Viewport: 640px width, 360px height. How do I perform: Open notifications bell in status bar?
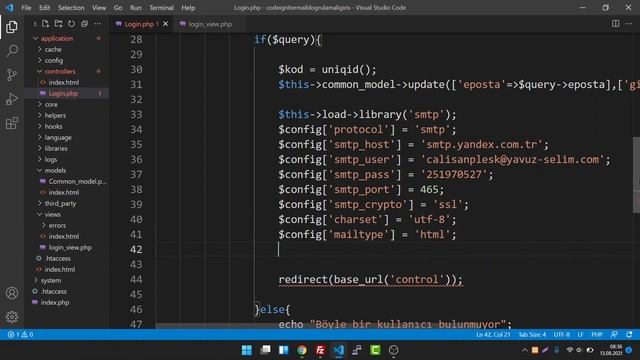629,334
